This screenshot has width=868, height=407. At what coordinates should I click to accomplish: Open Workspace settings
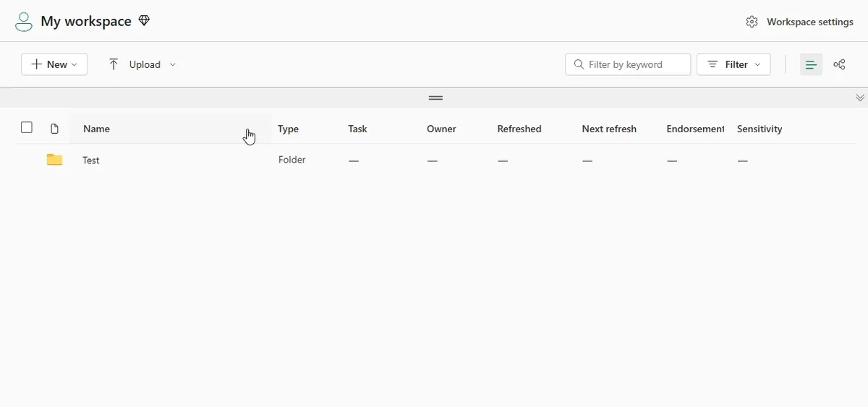point(809,22)
